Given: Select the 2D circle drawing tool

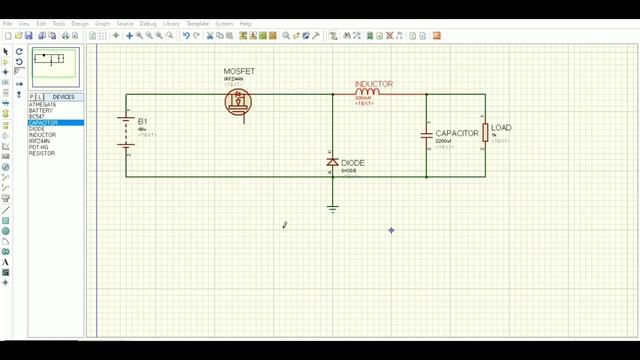Looking at the screenshot, I should tap(5, 231).
